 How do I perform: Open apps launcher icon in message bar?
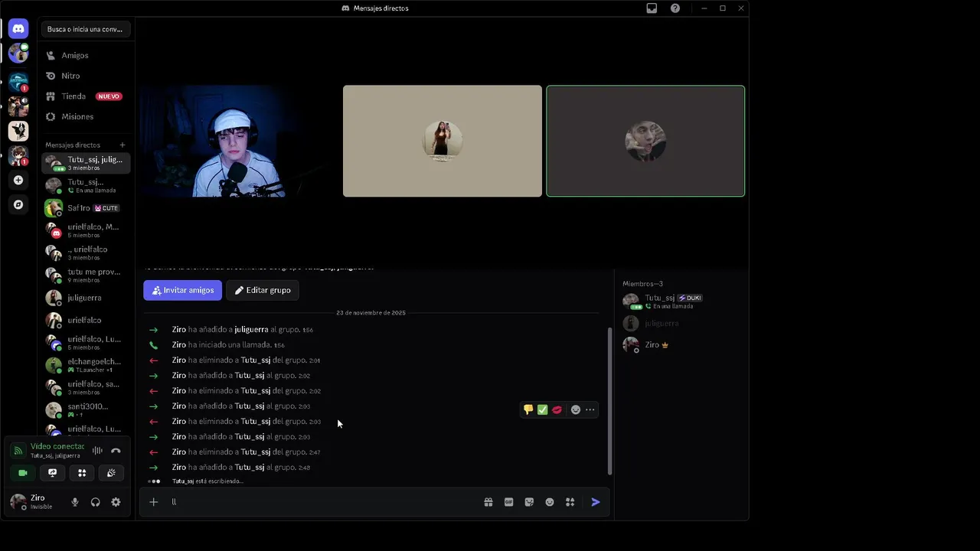pyautogui.click(x=570, y=502)
